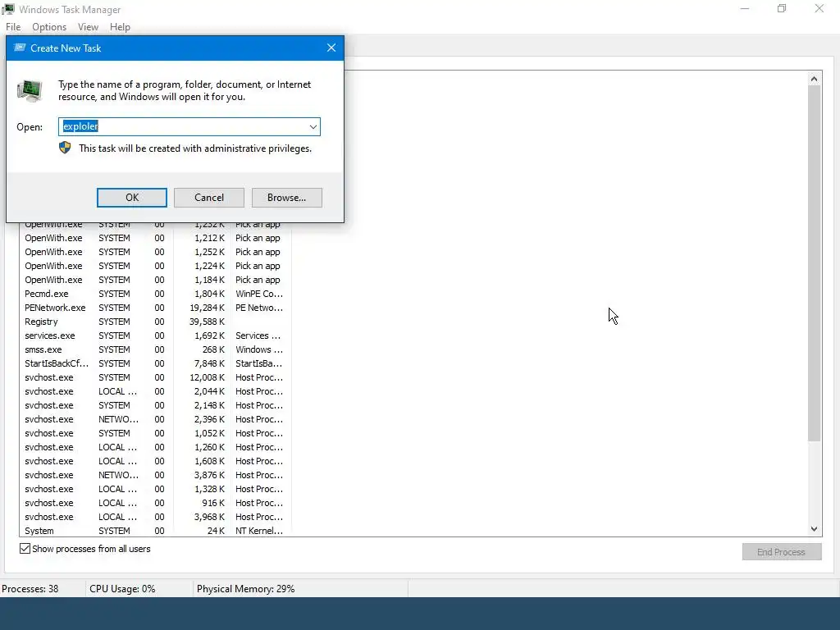
Task: Click the NT Kernel... description cell
Action: [x=259, y=531]
